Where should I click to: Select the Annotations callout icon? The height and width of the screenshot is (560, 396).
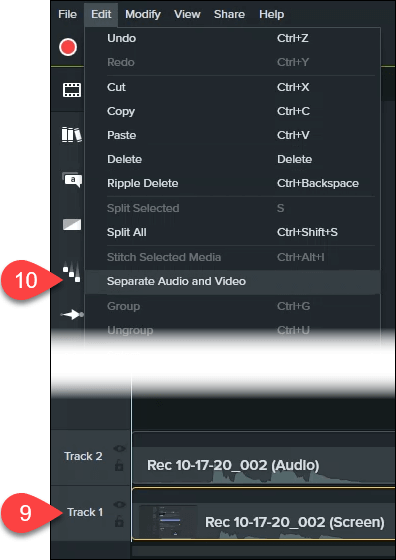tap(73, 180)
